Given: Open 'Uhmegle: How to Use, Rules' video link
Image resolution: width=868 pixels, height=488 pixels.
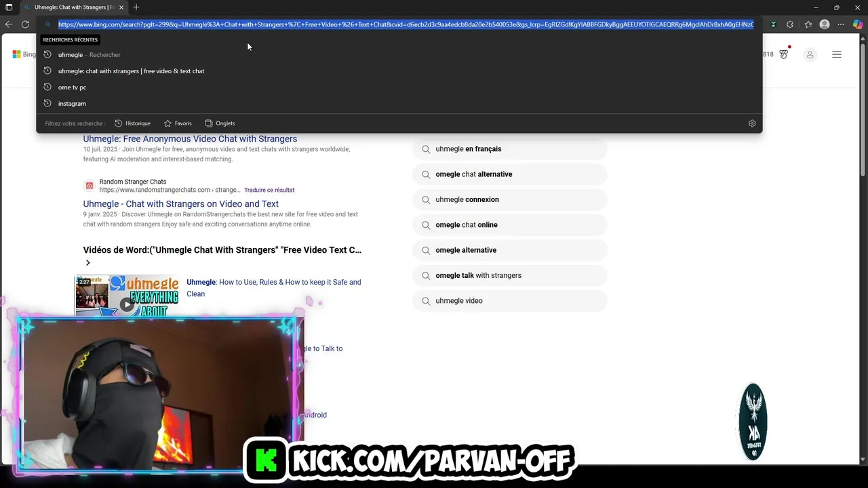Looking at the screenshot, I should (x=274, y=288).
